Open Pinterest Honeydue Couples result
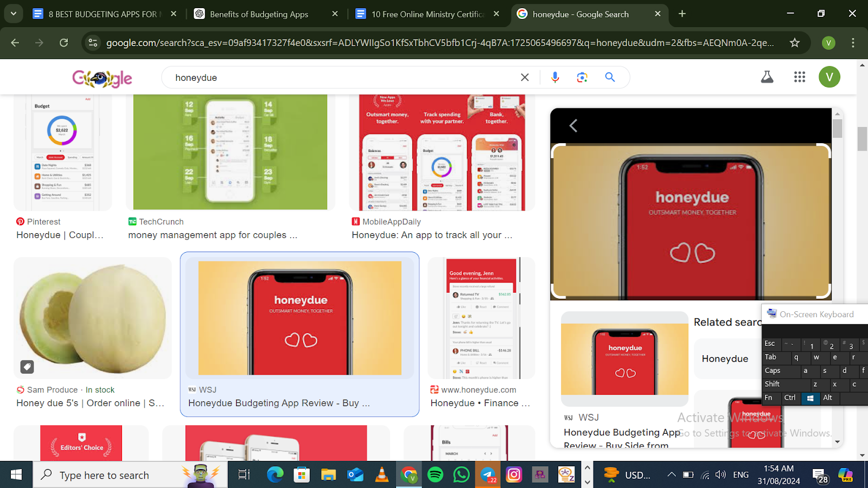868x488 pixels. tap(60, 235)
